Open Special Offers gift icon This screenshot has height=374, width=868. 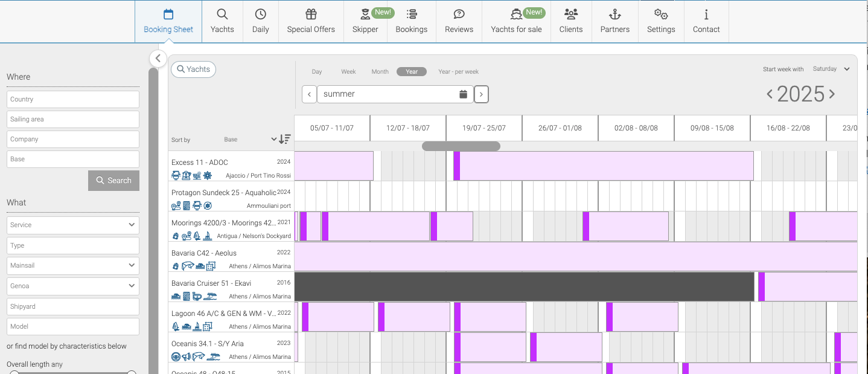[x=311, y=15]
